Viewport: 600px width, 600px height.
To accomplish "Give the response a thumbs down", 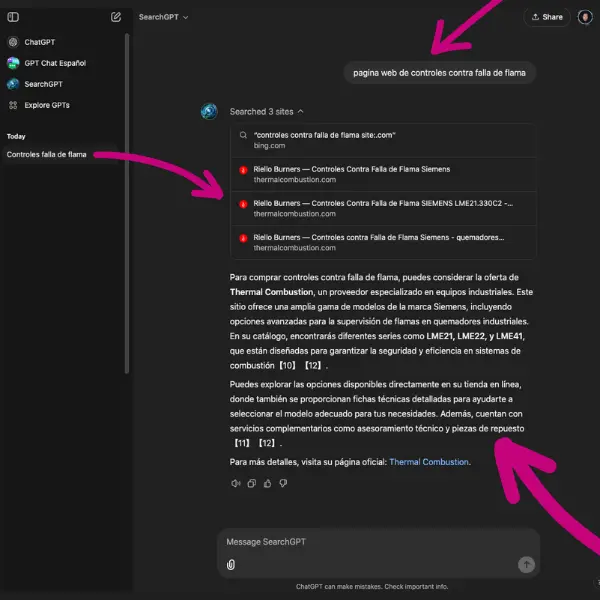I will 283,483.
